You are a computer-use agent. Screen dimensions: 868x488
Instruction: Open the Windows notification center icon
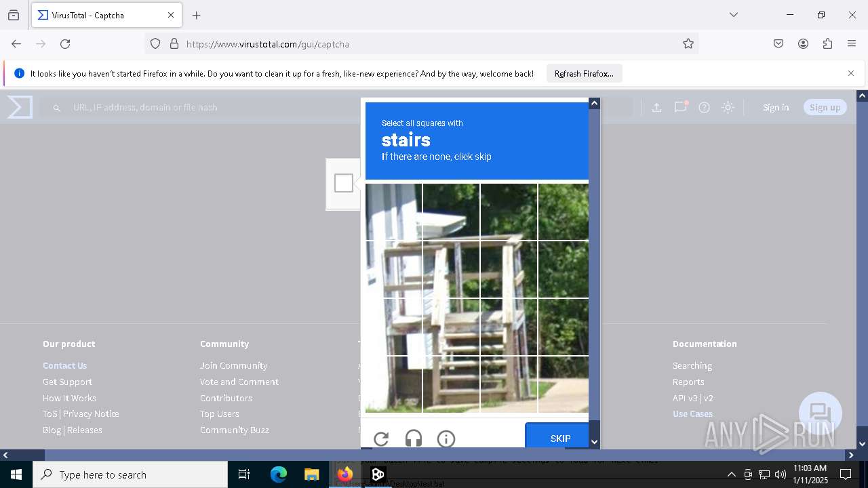point(846,474)
